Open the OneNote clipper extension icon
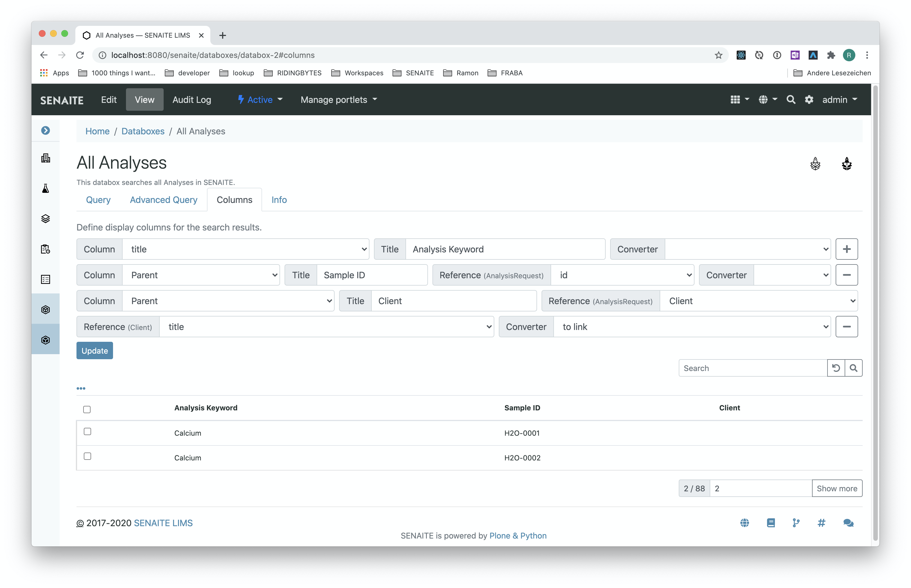The width and height of the screenshot is (911, 588). click(795, 55)
